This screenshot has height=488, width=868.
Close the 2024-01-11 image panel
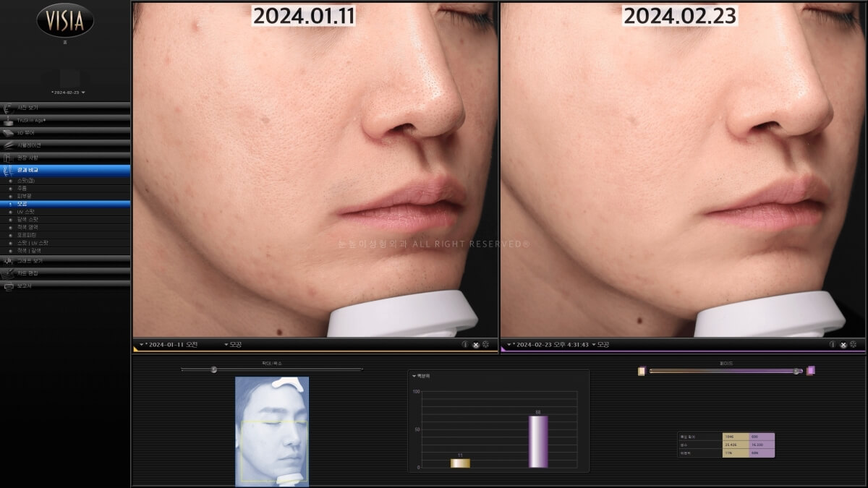(475, 345)
